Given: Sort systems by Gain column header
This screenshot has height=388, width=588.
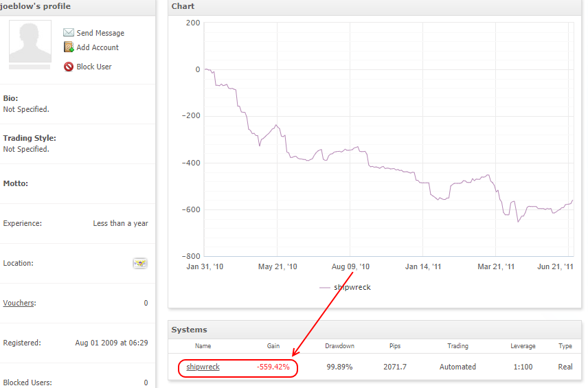Looking at the screenshot, I should click(x=273, y=345).
